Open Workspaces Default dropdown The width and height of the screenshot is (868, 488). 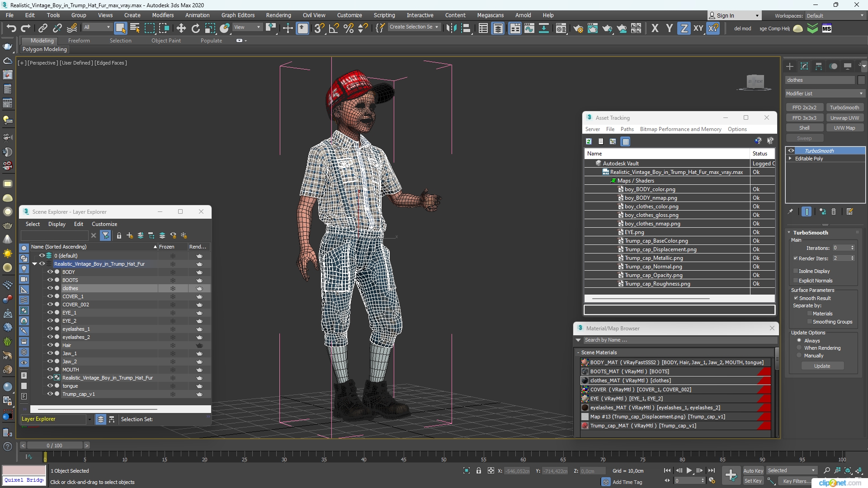pyautogui.click(x=835, y=15)
